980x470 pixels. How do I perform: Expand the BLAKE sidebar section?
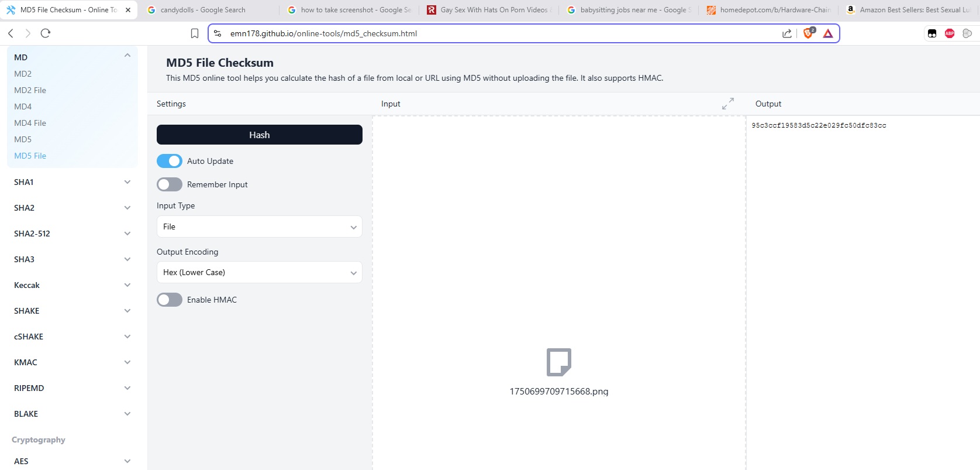pos(73,414)
